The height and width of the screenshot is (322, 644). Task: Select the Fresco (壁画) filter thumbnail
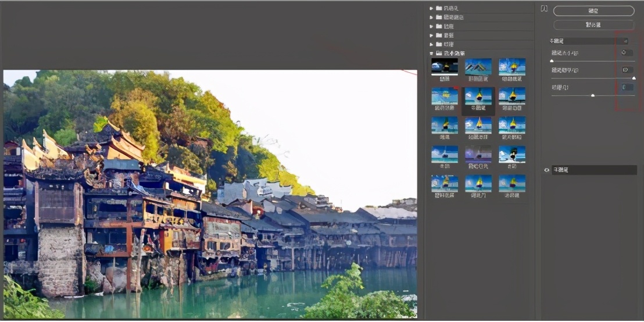[444, 67]
